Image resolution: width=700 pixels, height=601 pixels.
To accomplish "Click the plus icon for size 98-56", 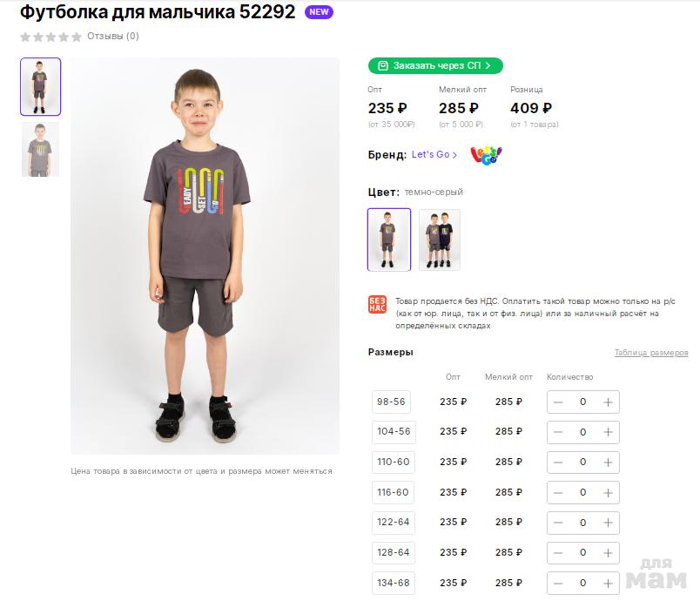I will [608, 402].
